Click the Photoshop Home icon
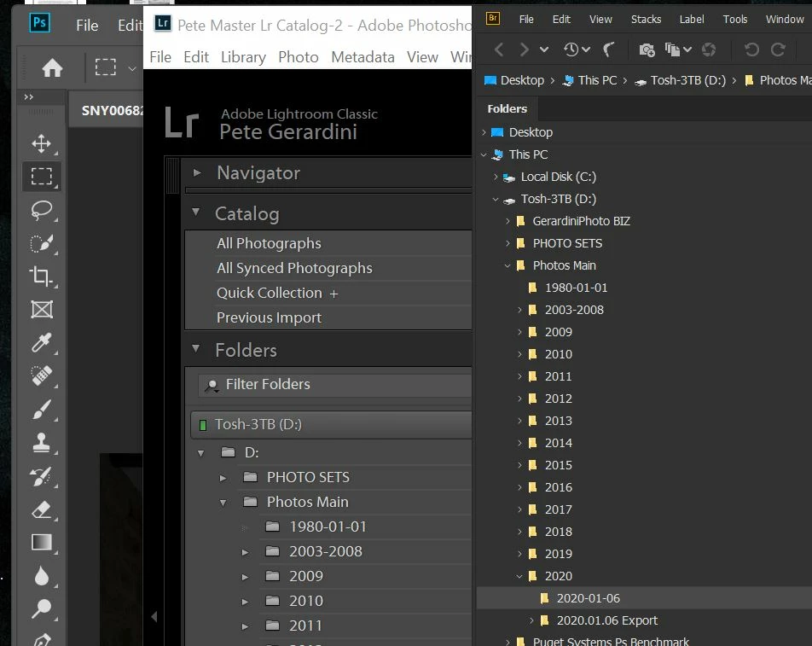Screen dimensions: 812x646 [52, 67]
